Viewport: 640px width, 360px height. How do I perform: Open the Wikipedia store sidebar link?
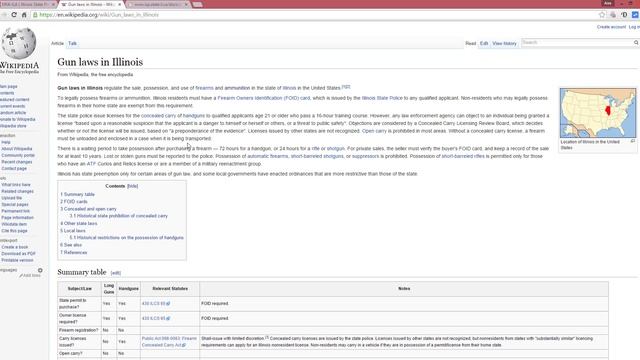[x=13, y=126]
